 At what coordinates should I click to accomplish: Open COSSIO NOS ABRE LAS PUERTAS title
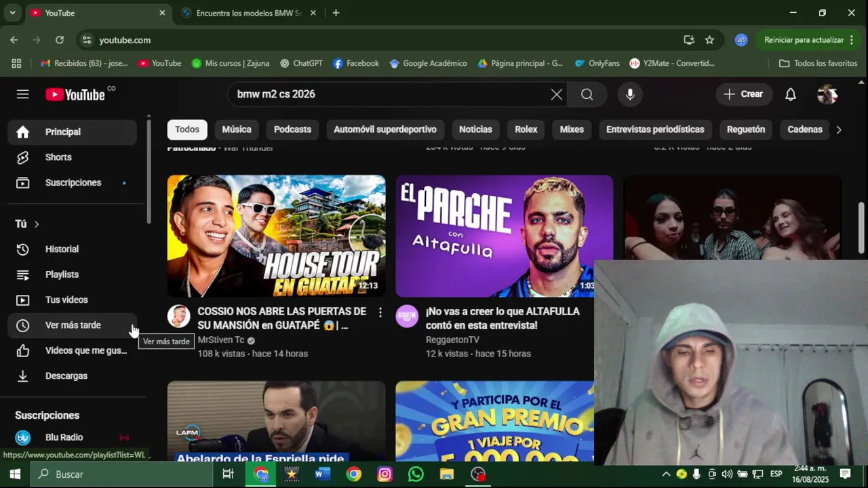[x=282, y=319]
